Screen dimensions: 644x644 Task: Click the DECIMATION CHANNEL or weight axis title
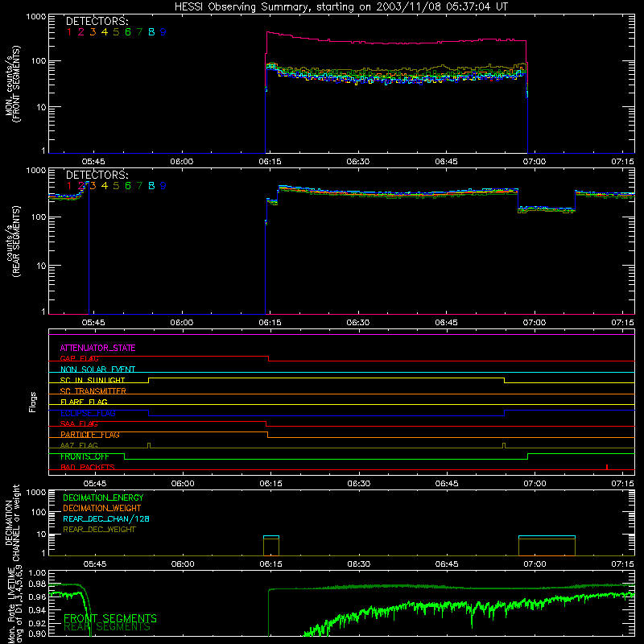pos(12,523)
